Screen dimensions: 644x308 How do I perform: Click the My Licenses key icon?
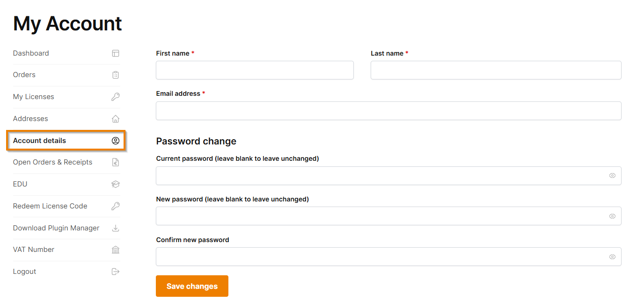[116, 97]
